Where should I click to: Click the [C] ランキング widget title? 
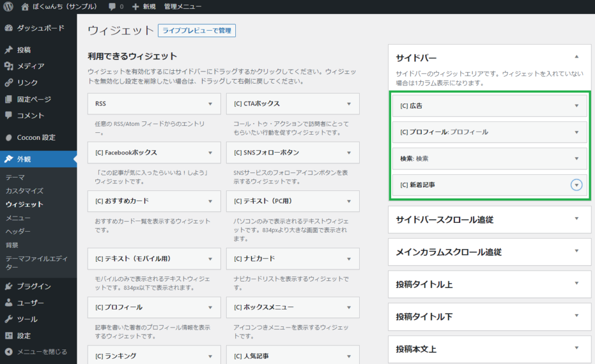(x=116, y=356)
